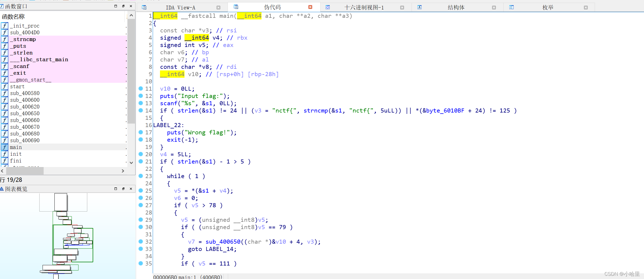Click the function icon beside sub_400600
644x279 pixels.
pos(5,100)
